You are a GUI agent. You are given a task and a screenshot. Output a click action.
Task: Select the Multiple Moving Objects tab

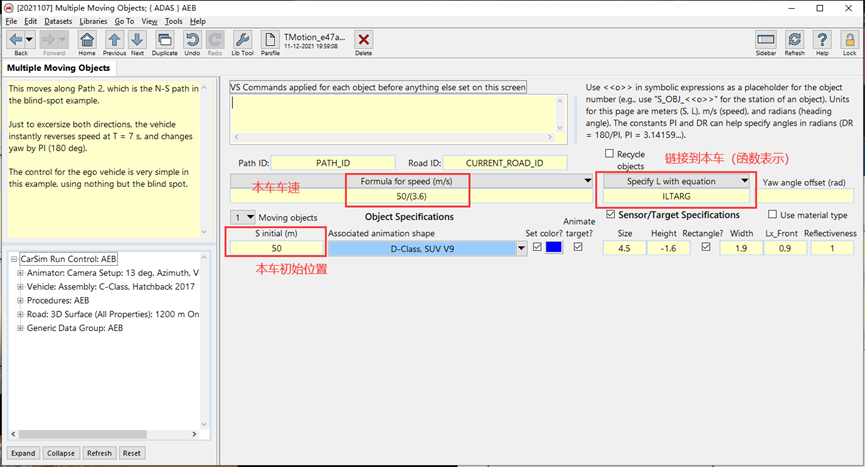58,68
